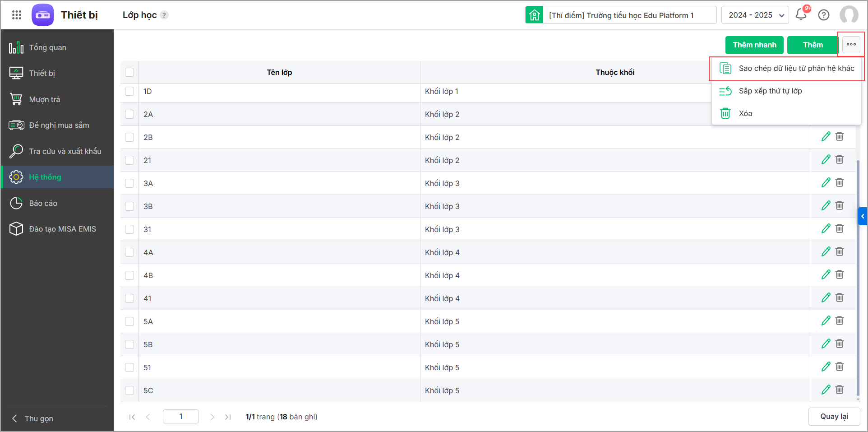Open Mượn trả in the sidebar
The image size is (868, 432).
57,99
